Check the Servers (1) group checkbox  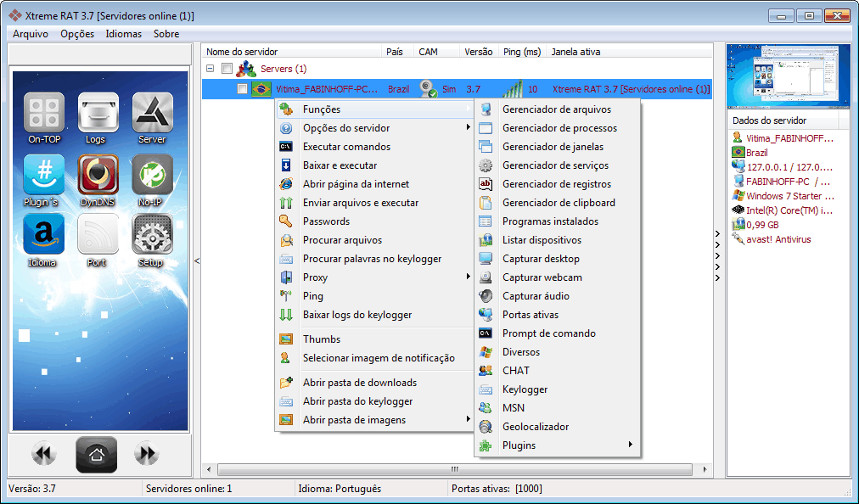(227, 69)
